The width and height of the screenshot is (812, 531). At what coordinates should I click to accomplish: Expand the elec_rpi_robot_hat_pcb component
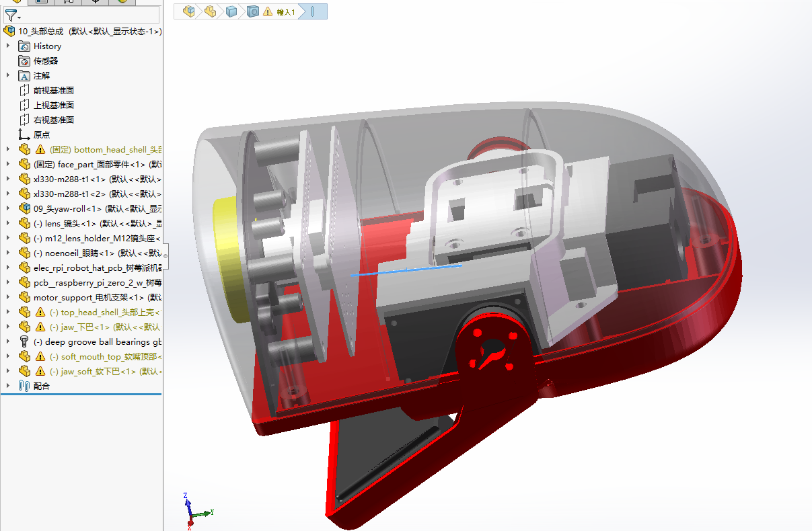8,268
